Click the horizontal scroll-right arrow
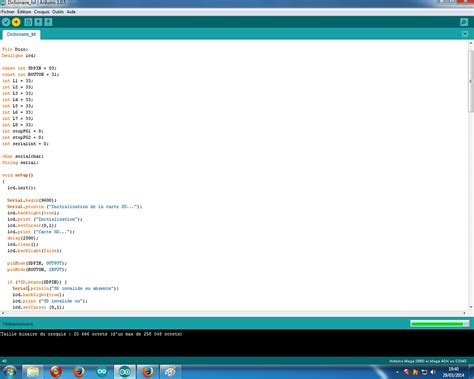Screen dimensions: 474x379 [x=464, y=313]
